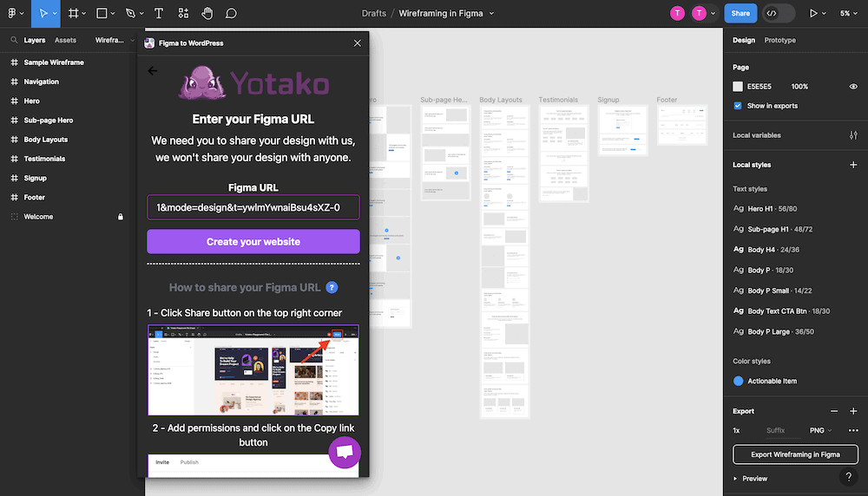Click the Figma URL input field
The image size is (868, 496).
(253, 207)
